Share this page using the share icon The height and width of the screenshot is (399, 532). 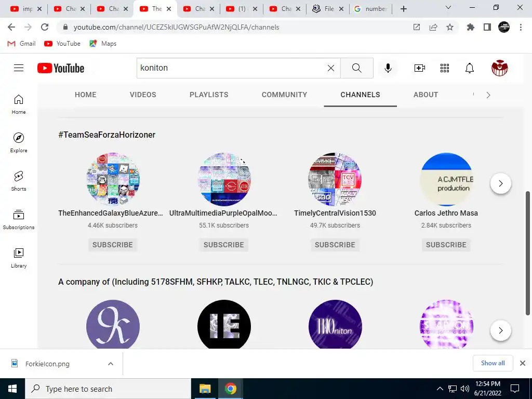pyautogui.click(x=433, y=27)
